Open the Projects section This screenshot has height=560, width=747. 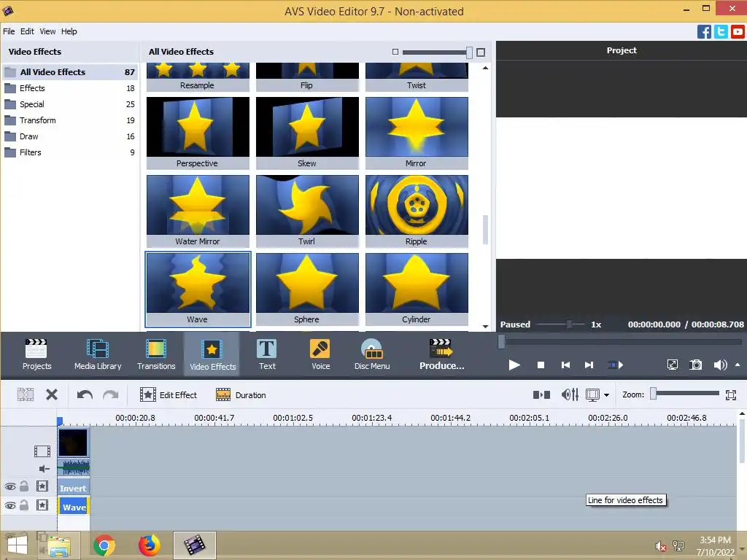tap(36, 354)
